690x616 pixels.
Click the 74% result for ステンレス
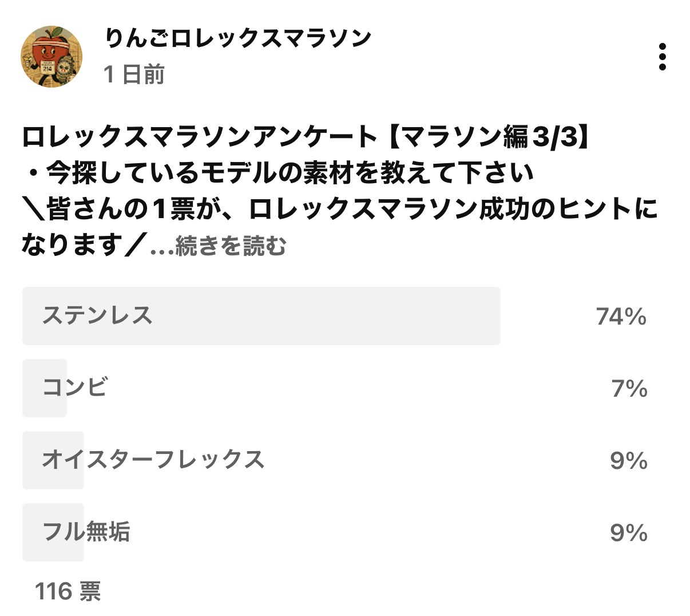coord(621,316)
